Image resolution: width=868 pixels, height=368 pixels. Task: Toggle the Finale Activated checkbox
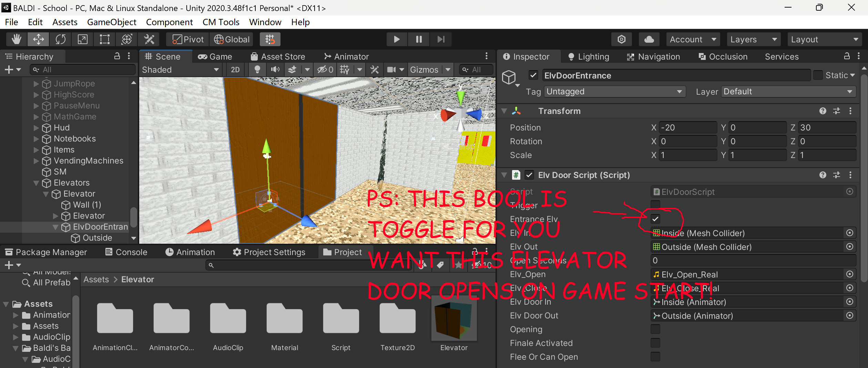[655, 343]
